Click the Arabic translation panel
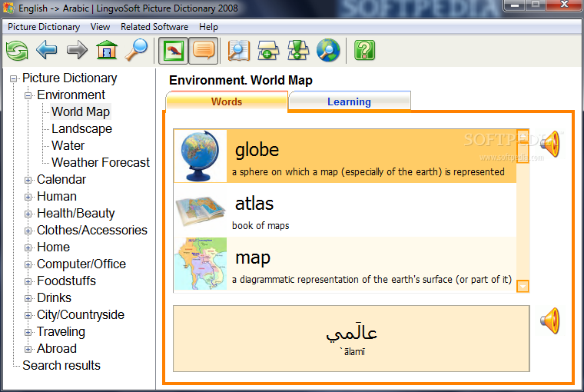The width and height of the screenshot is (584, 392). click(351, 339)
